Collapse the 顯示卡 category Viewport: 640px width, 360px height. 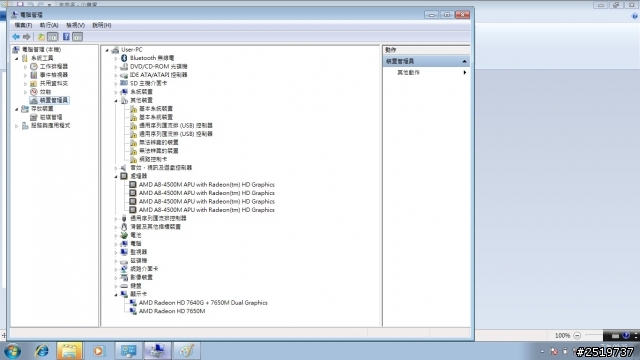click(116, 294)
